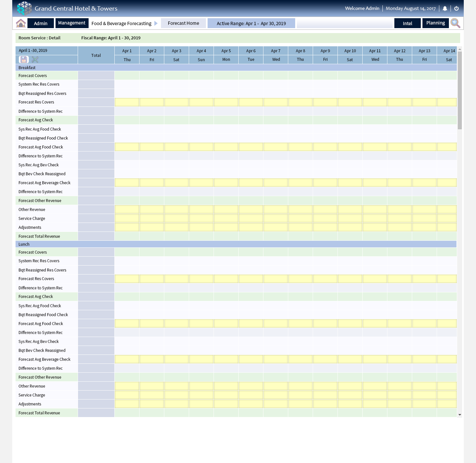Click Lunch Forecast Avg Food Check Apr 3 cell
Viewport: 476px width, 463px height.
click(177, 323)
